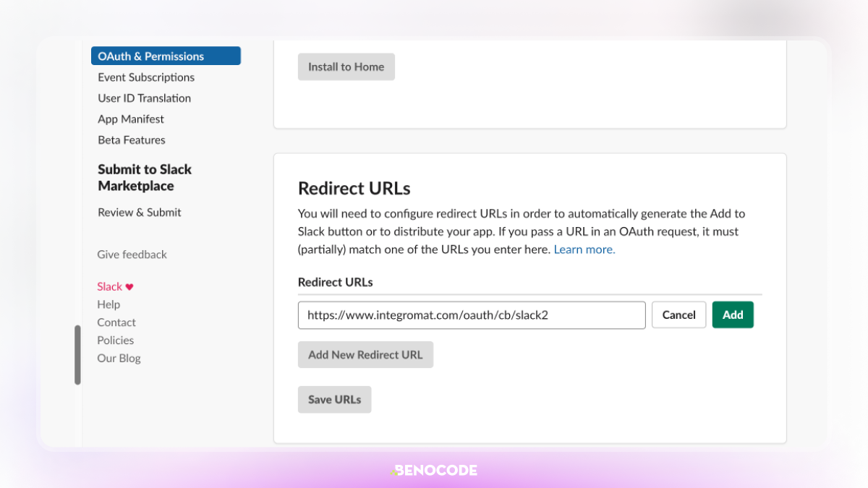Go to Event Subscriptions page

pyautogui.click(x=146, y=77)
